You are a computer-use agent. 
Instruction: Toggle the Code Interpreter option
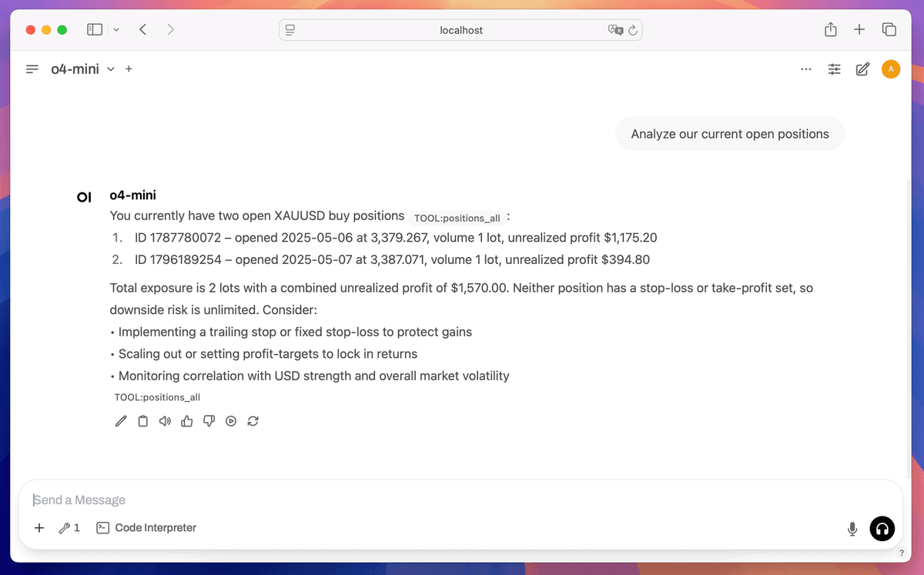[146, 528]
